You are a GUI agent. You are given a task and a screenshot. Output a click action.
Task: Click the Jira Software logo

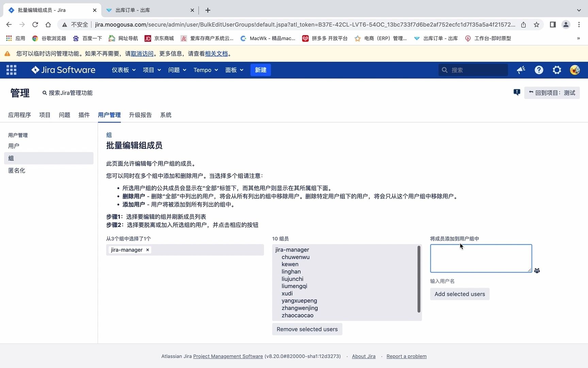click(63, 70)
